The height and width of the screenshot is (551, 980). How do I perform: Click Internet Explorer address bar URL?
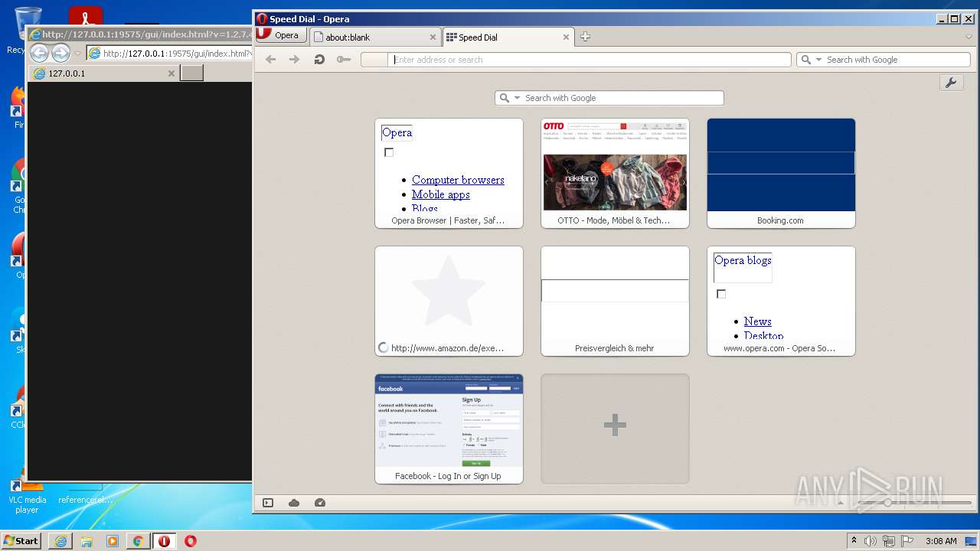(177, 54)
